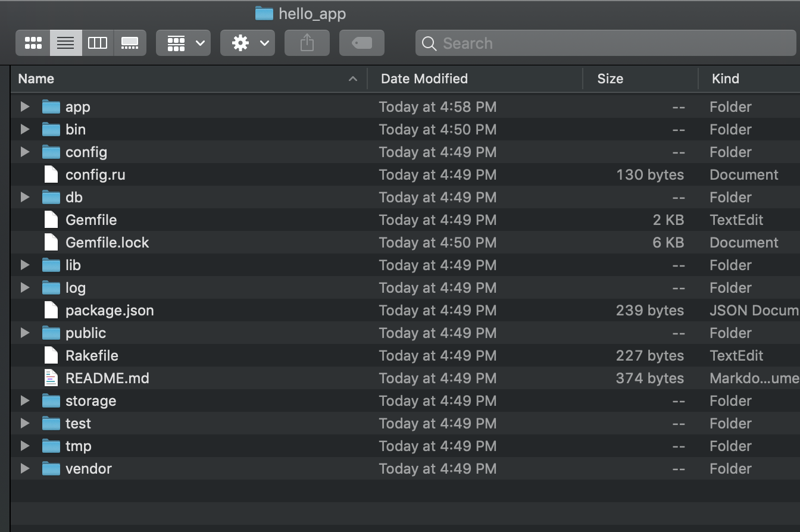
Task: Expand the lib folder disclosure triangle
Action: click(x=25, y=265)
